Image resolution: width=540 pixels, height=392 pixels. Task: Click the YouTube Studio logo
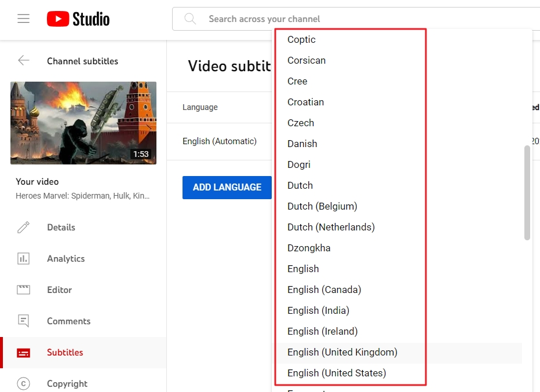tap(78, 19)
